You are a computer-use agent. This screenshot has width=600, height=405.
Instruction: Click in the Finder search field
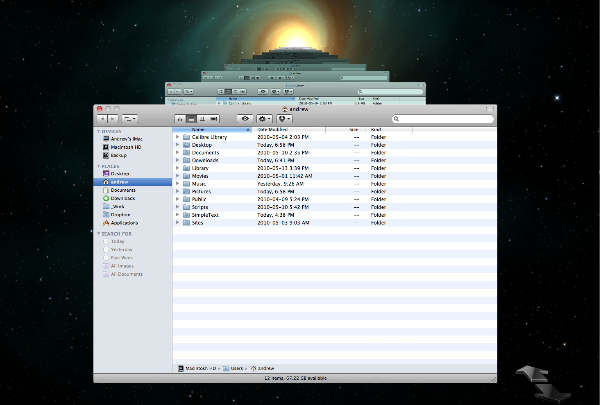[443, 119]
